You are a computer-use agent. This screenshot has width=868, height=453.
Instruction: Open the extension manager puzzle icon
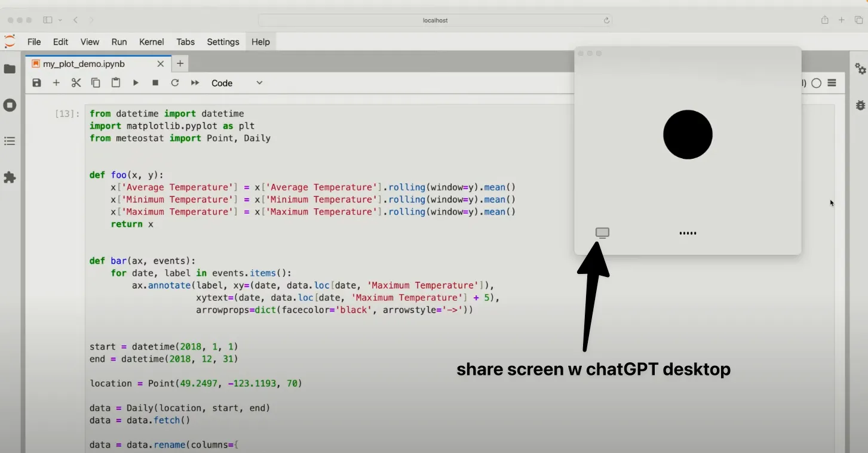tap(10, 177)
